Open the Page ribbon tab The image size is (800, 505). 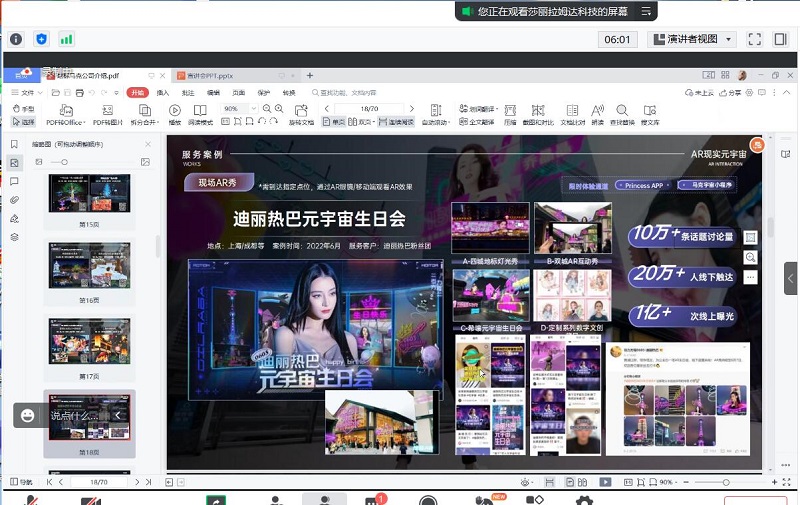238,92
